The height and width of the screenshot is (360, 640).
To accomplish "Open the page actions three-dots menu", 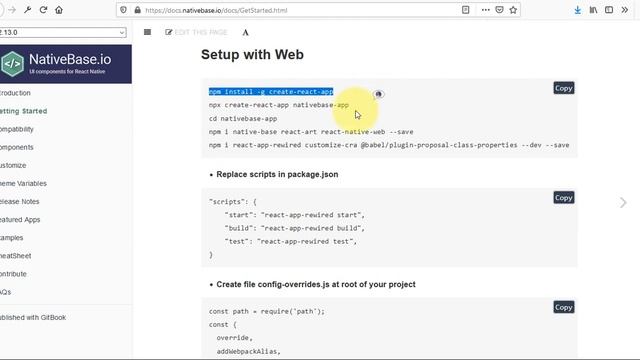I will tap(485, 10).
